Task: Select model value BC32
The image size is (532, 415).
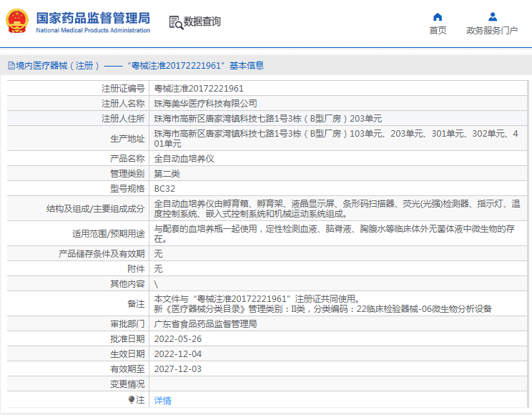Action: point(164,188)
